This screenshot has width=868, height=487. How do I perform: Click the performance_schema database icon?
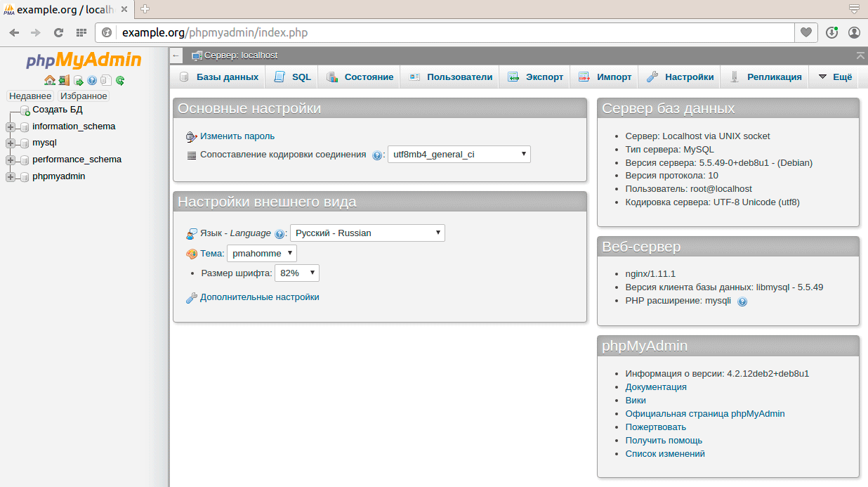pos(25,160)
